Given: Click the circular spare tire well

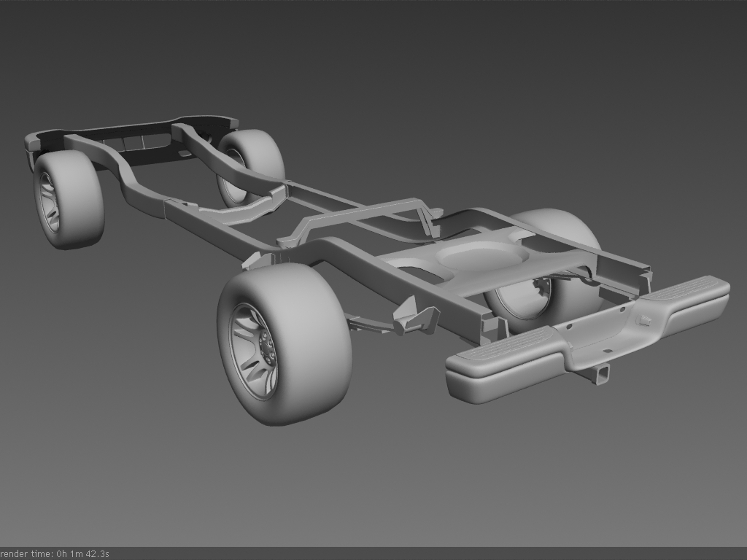Looking at the screenshot, I should 481,255.
